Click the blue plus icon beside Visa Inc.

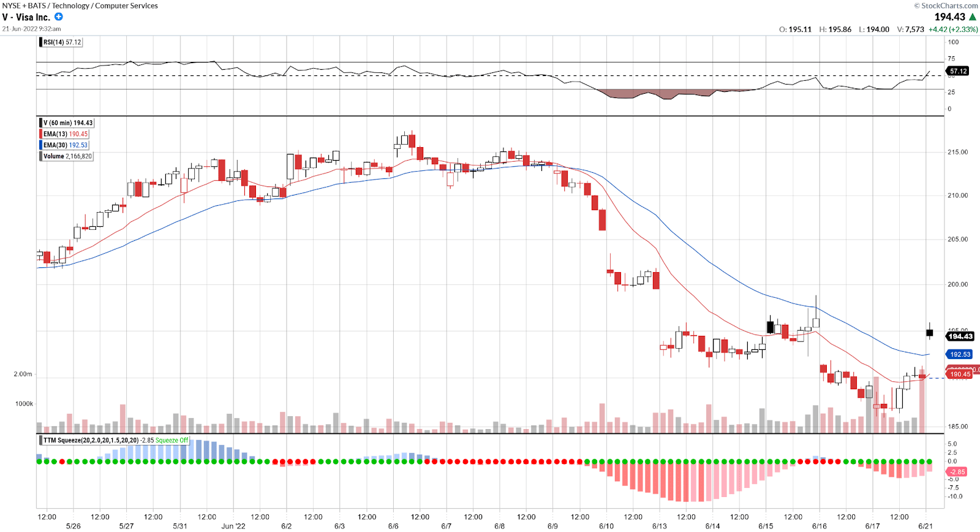[x=59, y=17]
